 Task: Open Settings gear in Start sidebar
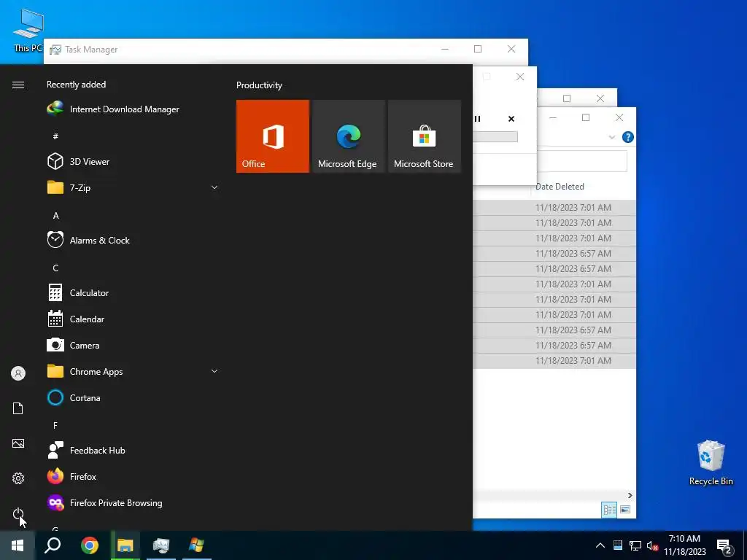(x=18, y=478)
